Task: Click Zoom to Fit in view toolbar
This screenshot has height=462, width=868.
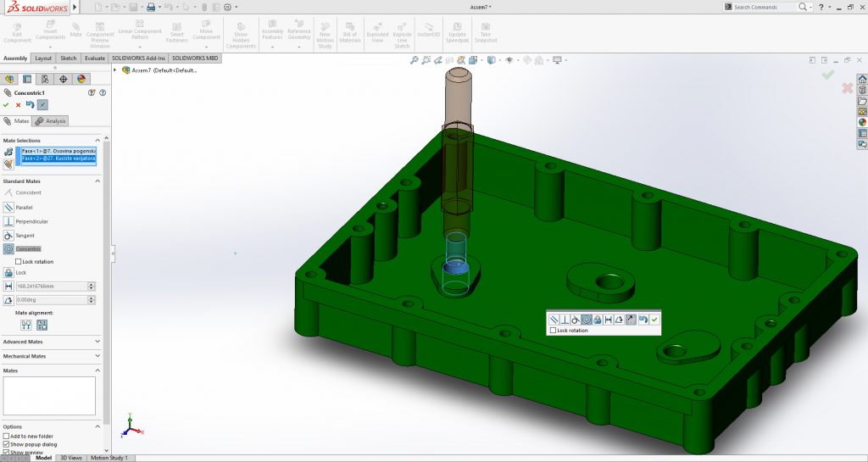Action: (x=414, y=59)
